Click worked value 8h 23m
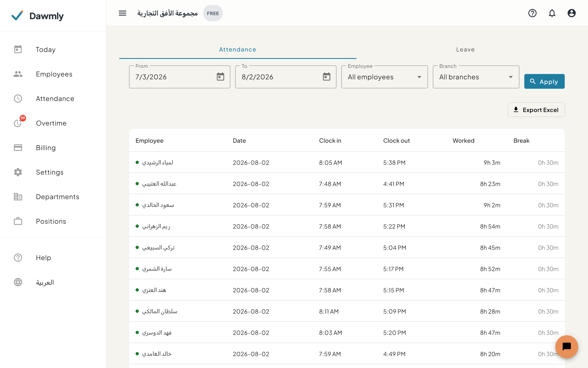The width and height of the screenshot is (588, 368). pyautogui.click(x=490, y=184)
